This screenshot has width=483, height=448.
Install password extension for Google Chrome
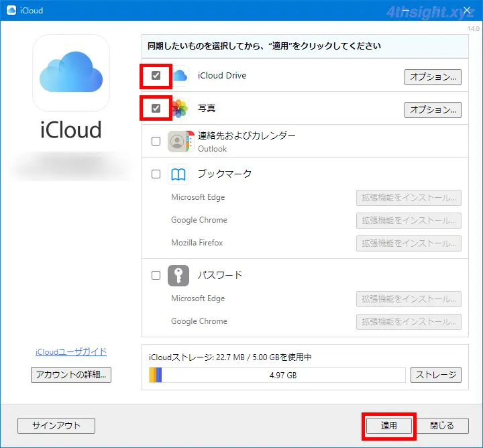pyautogui.click(x=409, y=322)
